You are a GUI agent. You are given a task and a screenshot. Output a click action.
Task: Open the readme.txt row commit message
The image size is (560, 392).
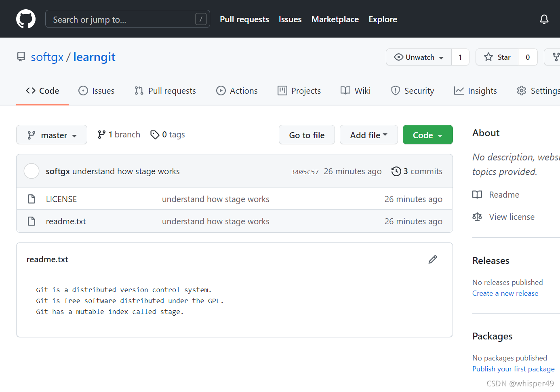216,221
